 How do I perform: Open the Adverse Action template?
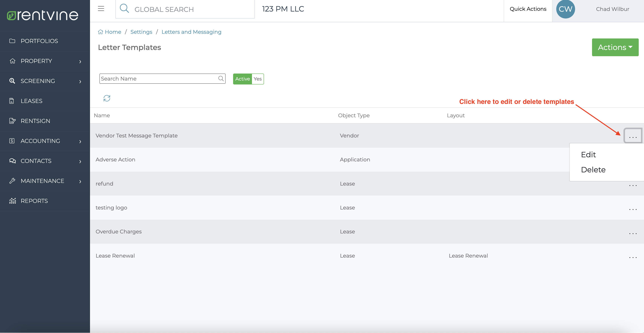115,160
